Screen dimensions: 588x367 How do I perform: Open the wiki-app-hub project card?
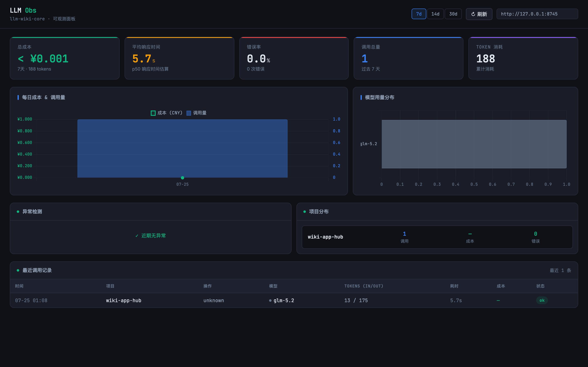(437, 237)
